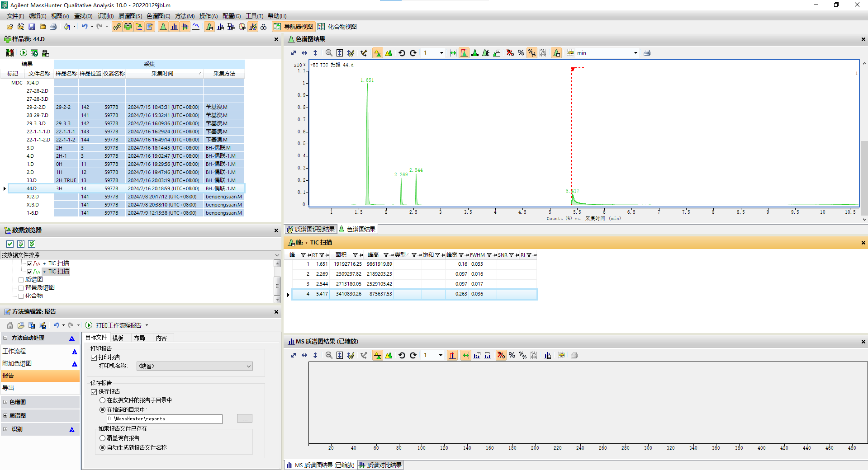Click the printer icon in chromatogram toolbar
This screenshot has width=868, height=470.
(x=647, y=53)
